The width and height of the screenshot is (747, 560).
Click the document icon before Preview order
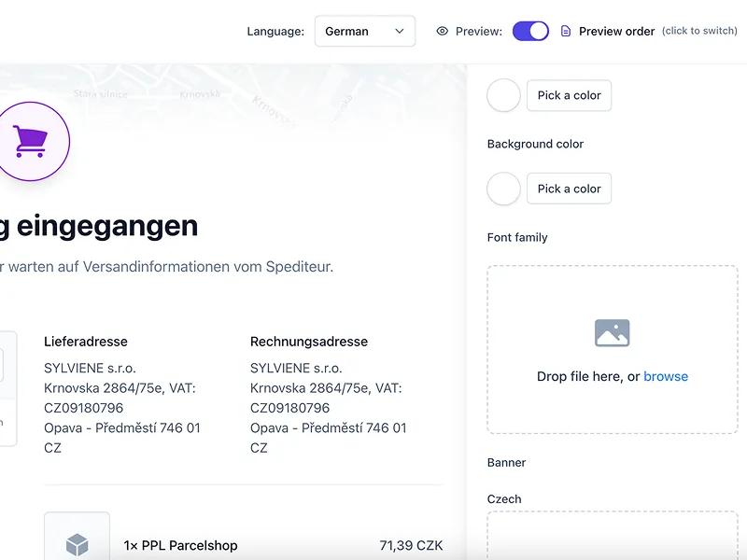coord(565,31)
